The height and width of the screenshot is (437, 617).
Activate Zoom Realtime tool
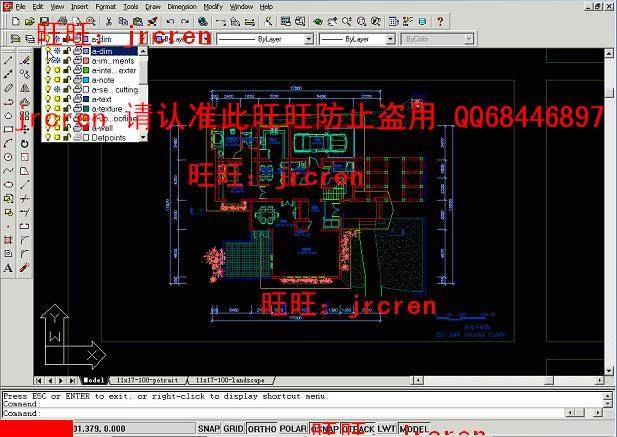347,21
